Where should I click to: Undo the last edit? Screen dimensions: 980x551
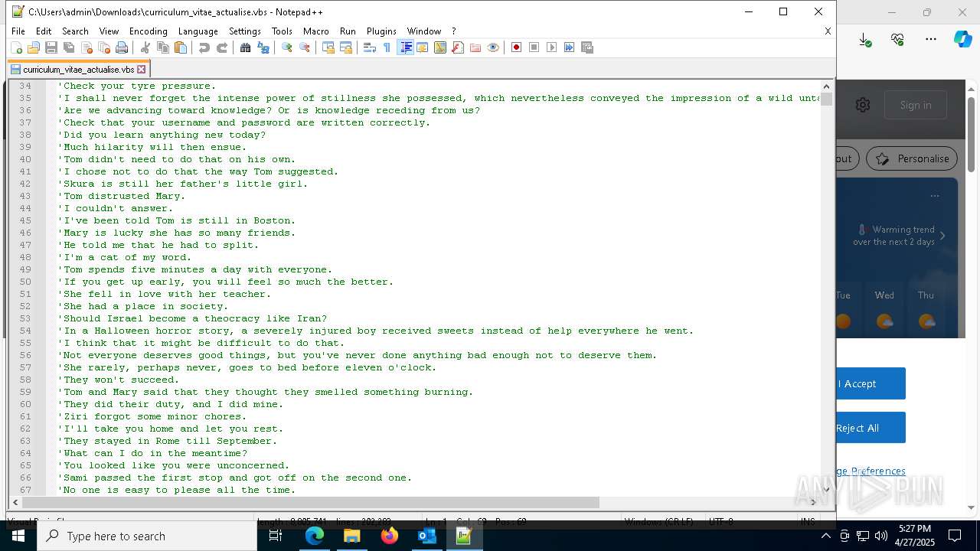click(204, 47)
